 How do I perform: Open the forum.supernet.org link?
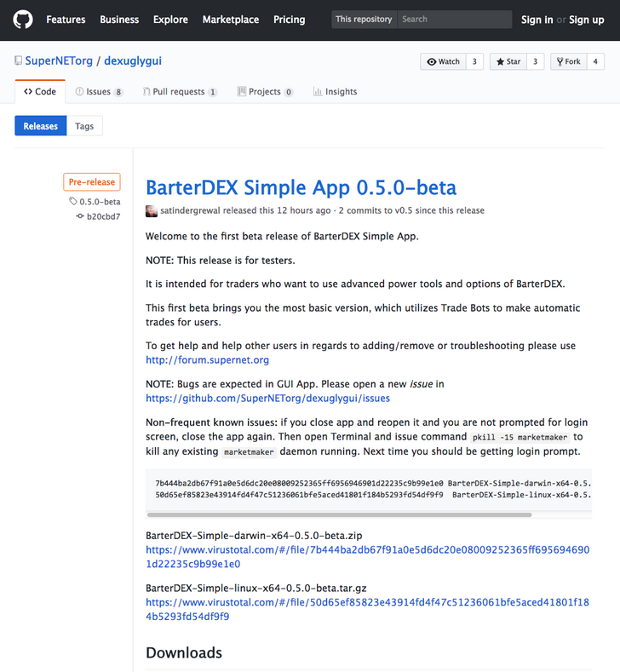[208, 360]
